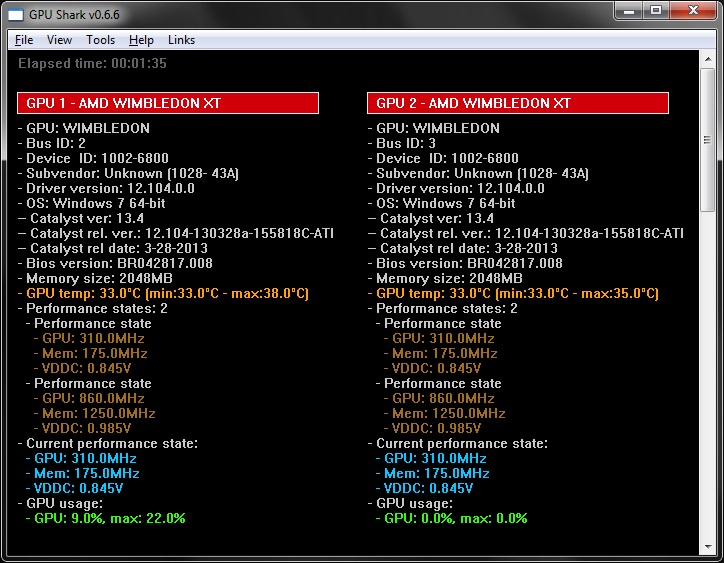Click GPU 1 orange 'GPU: 310.0MHz' state line
The width and height of the screenshot is (724, 563).
pyautogui.click(x=89, y=339)
